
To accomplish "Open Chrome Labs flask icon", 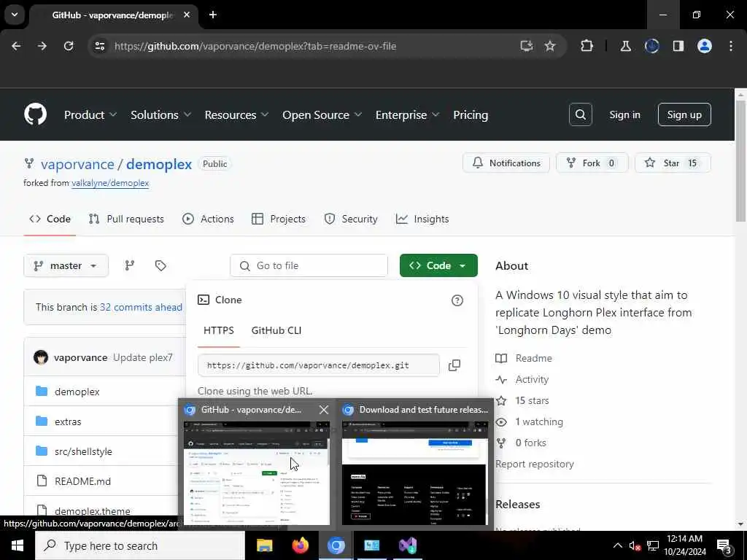I will (625, 46).
